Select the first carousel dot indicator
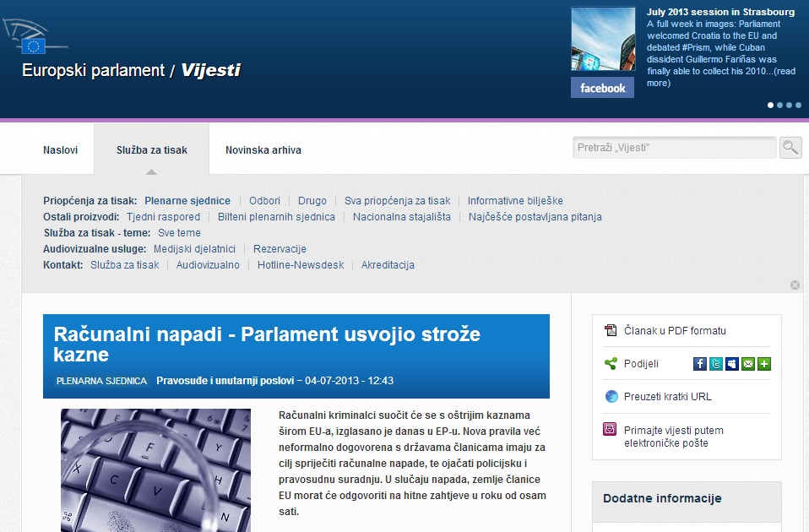Image resolution: width=809 pixels, height=532 pixels. [770, 106]
